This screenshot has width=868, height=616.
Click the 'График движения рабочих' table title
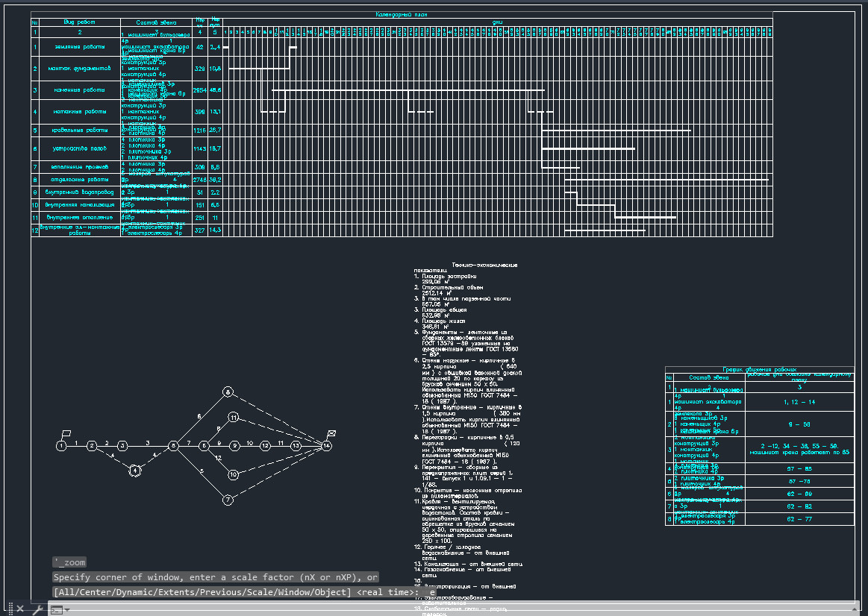(759, 369)
